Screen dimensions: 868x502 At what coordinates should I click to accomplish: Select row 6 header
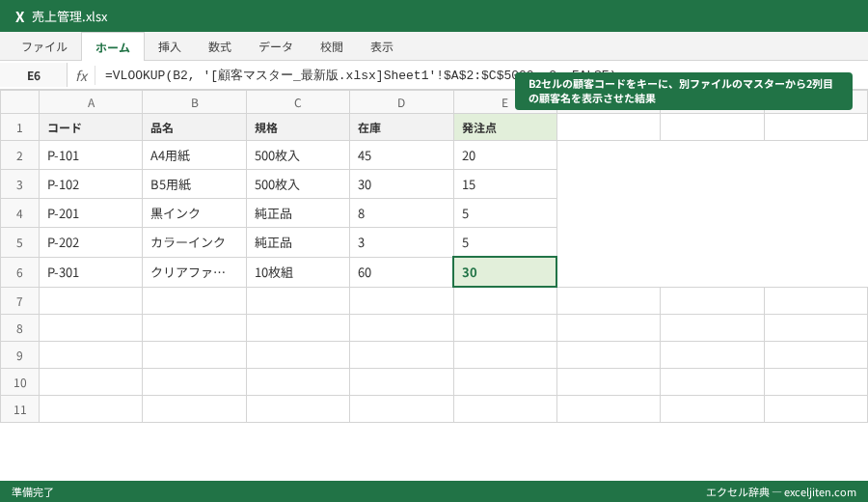tap(19, 272)
